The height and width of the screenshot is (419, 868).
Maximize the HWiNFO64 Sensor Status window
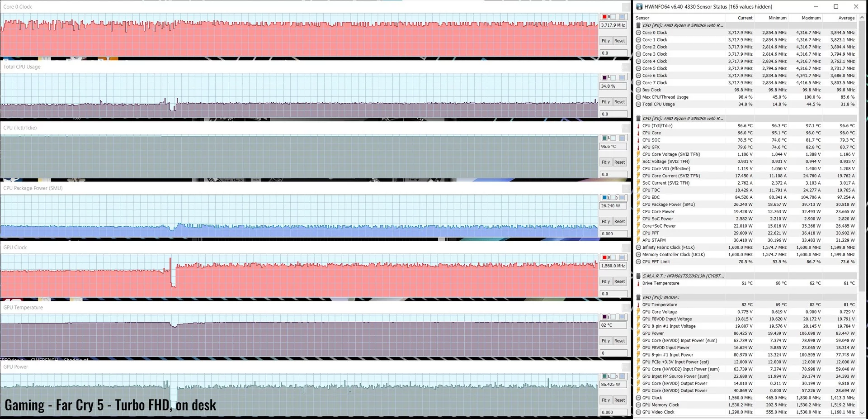point(836,7)
